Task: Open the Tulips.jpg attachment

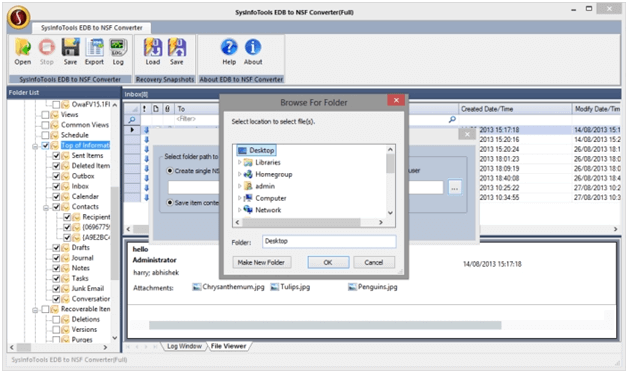Action: (x=290, y=287)
